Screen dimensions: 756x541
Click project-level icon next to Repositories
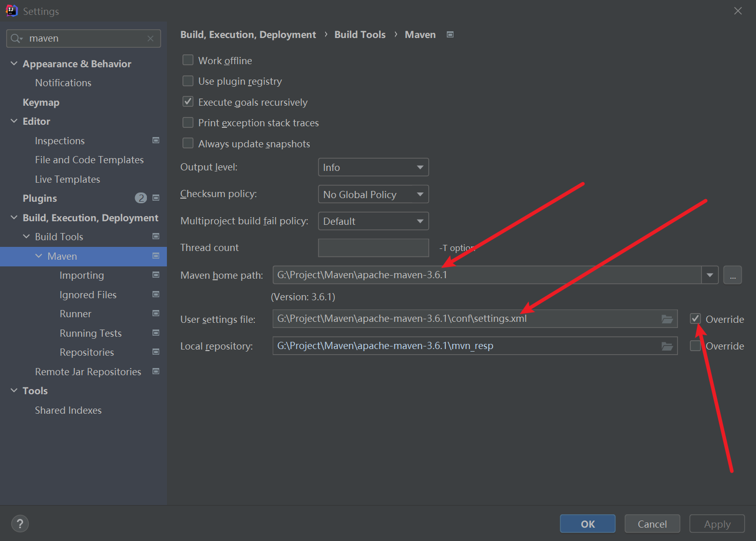pyautogui.click(x=156, y=352)
